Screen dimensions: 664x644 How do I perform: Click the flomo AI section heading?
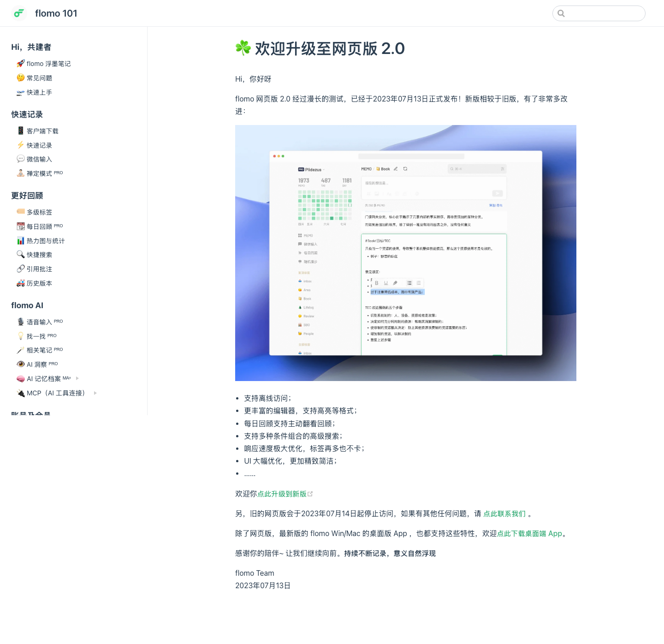point(27,305)
